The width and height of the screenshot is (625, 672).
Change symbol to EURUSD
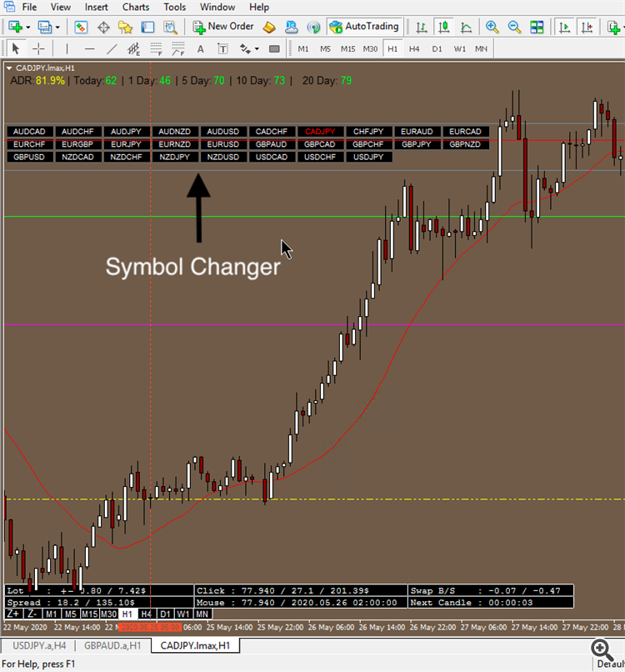click(x=222, y=144)
